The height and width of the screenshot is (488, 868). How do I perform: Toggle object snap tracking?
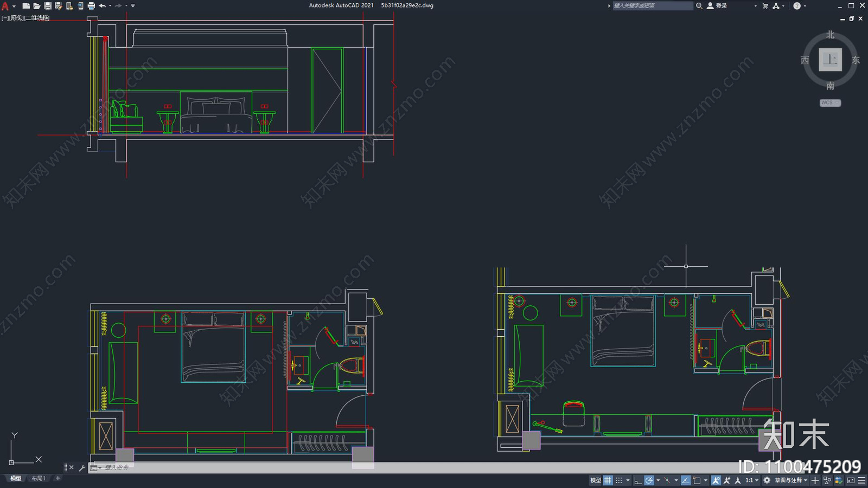click(686, 480)
